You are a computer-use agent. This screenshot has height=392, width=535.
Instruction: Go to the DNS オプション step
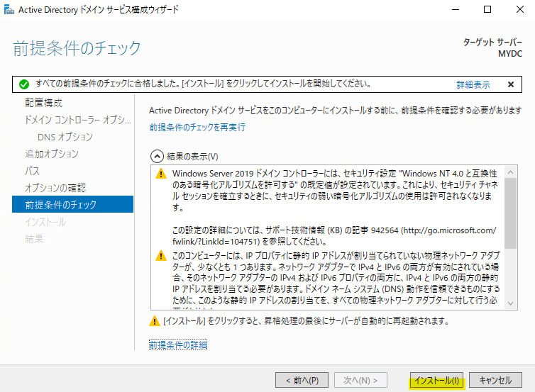(65, 137)
